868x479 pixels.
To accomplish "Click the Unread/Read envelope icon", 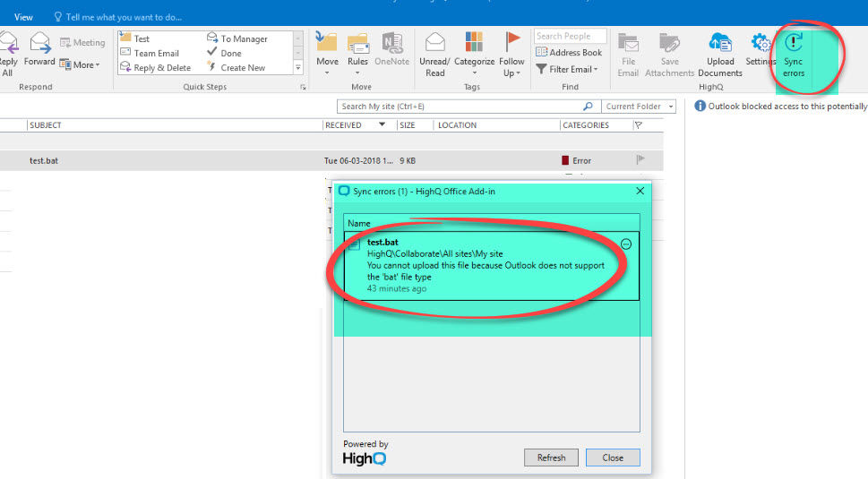I will tap(435, 43).
